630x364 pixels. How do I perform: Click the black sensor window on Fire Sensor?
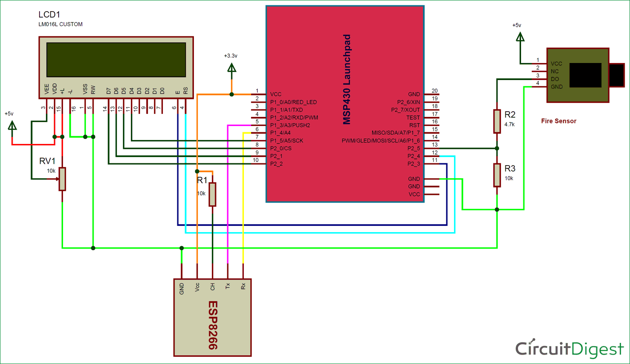coord(585,75)
